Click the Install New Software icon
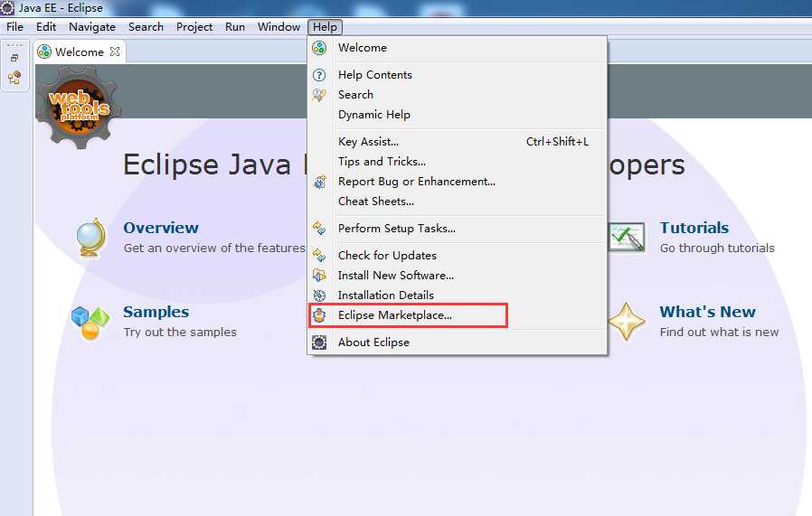 point(319,276)
